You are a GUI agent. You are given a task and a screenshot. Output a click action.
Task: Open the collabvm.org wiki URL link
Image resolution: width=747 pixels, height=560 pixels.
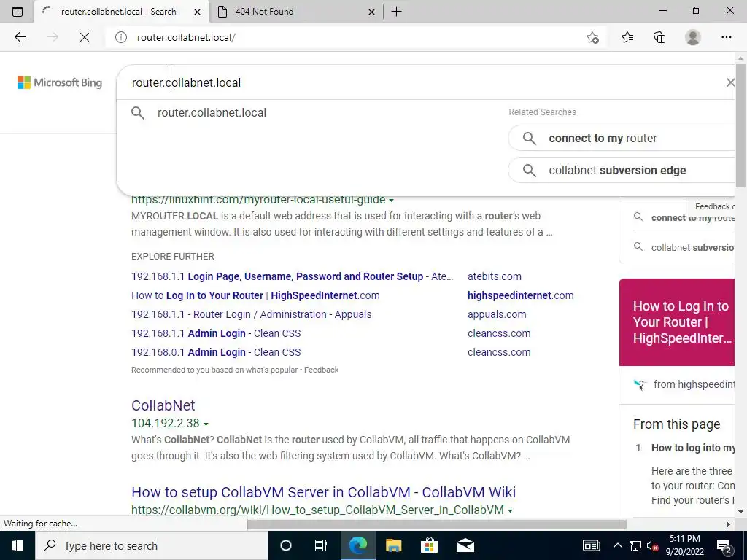coord(317,510)
